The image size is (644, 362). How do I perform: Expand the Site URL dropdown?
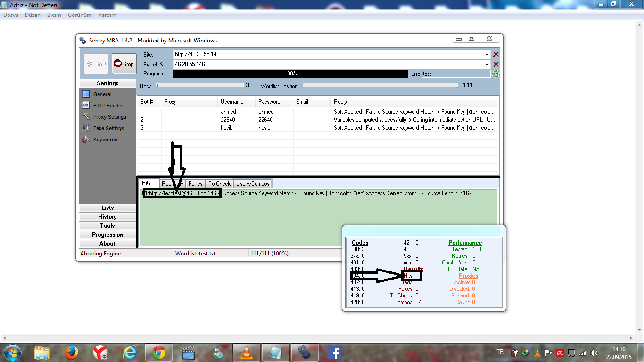[x=487, y=55]
